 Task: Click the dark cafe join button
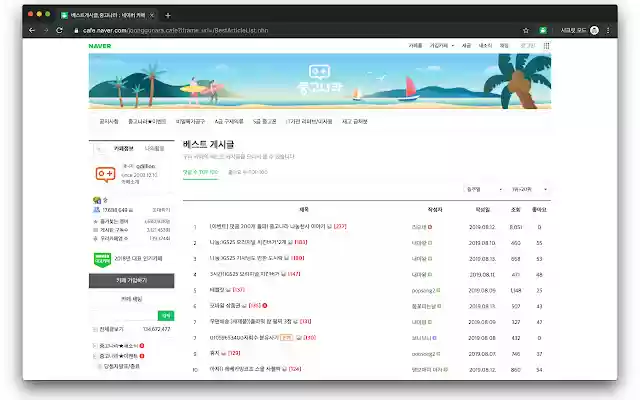pos(131,281)
